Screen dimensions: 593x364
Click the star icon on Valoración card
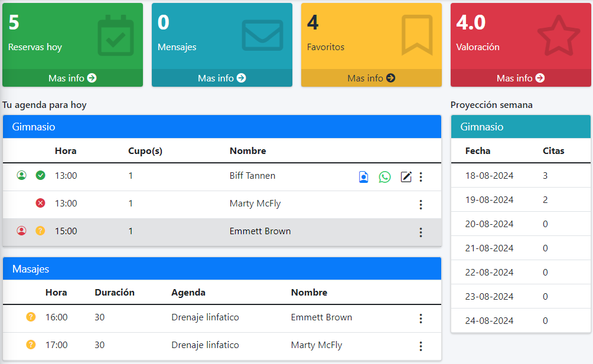559,35
